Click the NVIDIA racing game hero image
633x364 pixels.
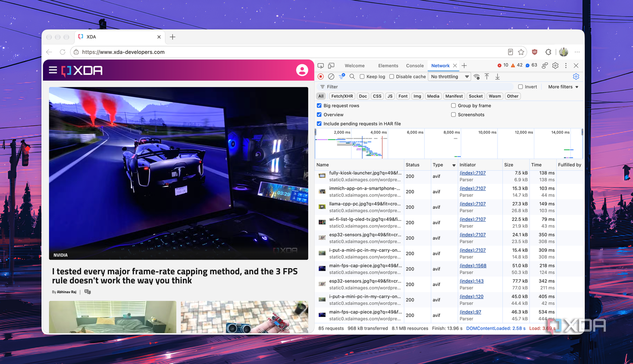coord(179,173)
